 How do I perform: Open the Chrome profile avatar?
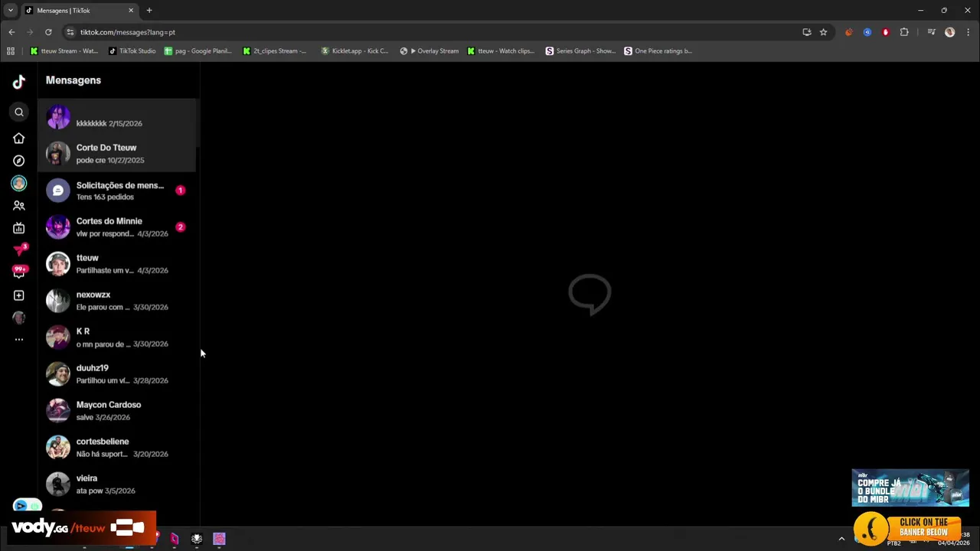coord(950,32)
